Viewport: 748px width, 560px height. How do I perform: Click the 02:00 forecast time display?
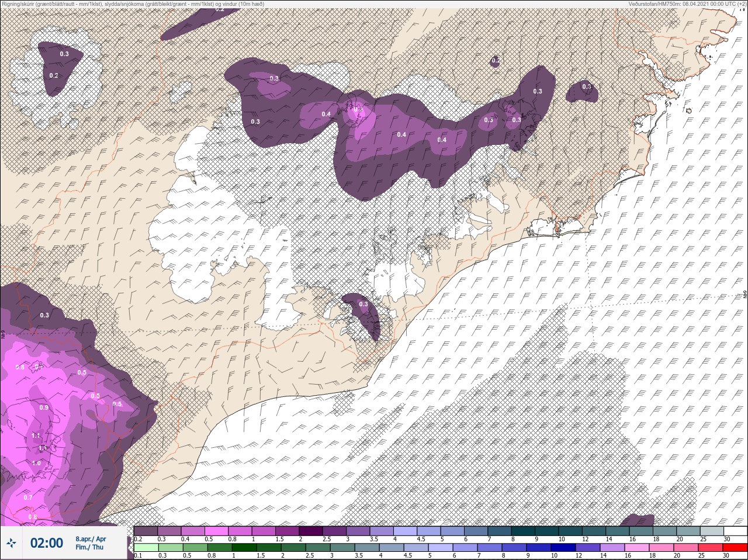coord(47,543)
